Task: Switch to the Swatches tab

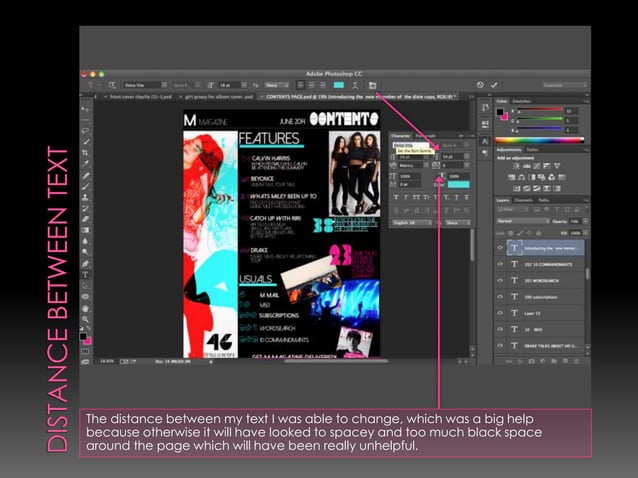Action: coord(522,101)
